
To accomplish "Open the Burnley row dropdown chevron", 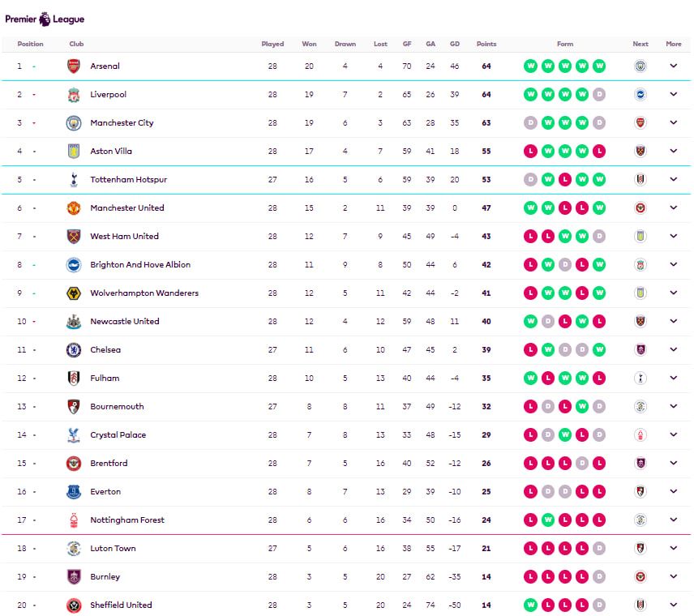I will [673, 577].
